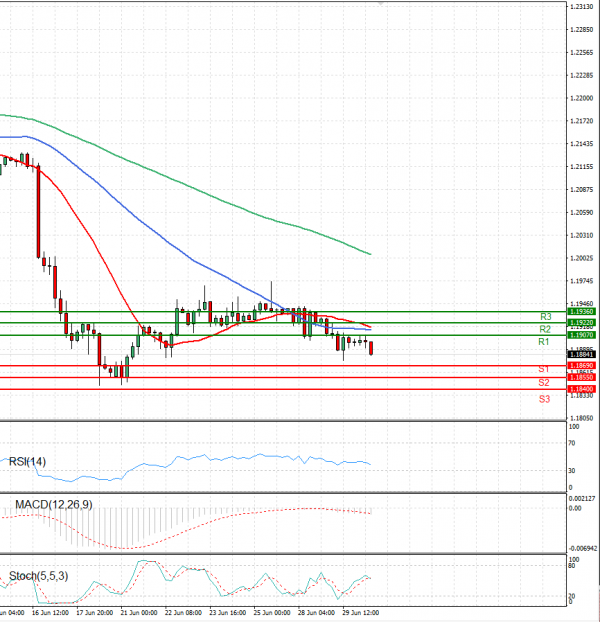The width and height of the screenshot is (600, 622).
Task: Click the 16 Jun 12:00 time label
Action: tap(50, 613)
